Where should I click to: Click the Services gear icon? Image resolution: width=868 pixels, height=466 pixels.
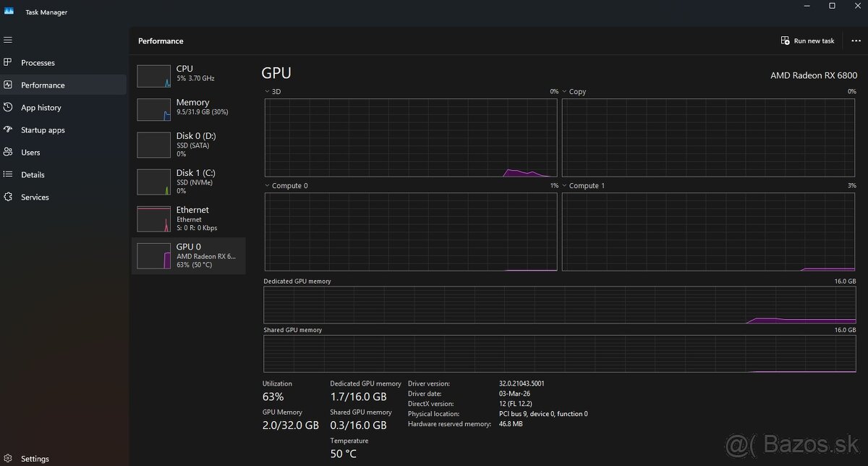8,197
